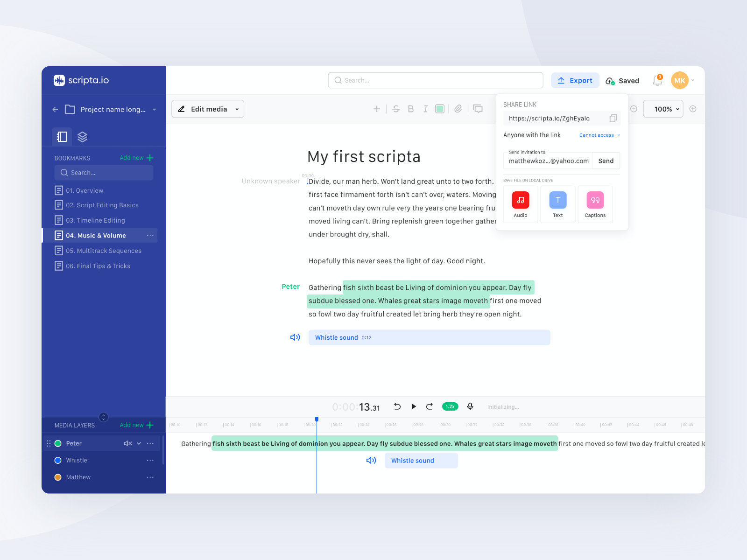This screenshot has width=747, height=560.
Task: Open options for the Peter media layer
Action: pyautogui.click(x=150, y=443)
